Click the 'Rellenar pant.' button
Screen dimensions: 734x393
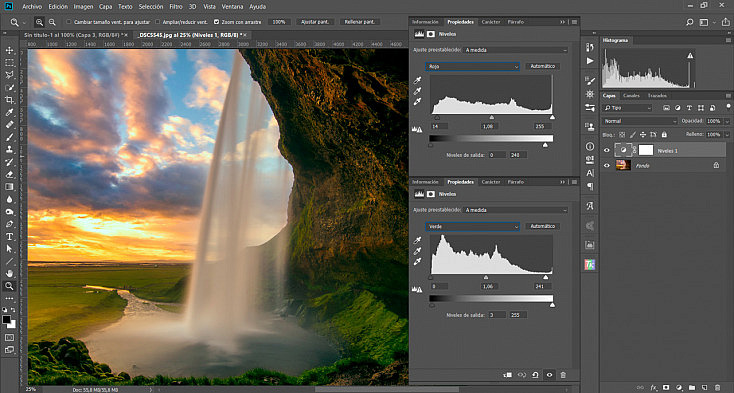point(360,22)
